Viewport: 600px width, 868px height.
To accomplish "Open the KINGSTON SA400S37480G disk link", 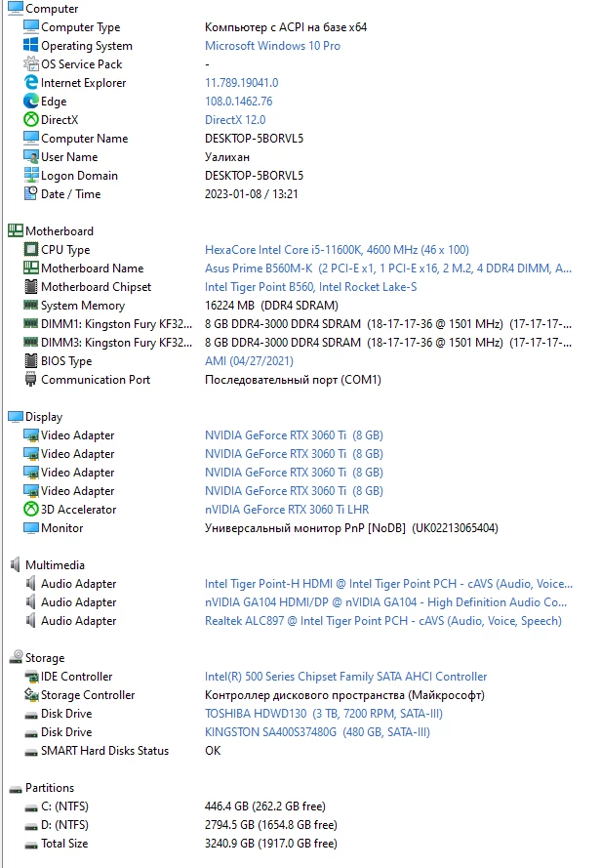I will tap(317, 732).
